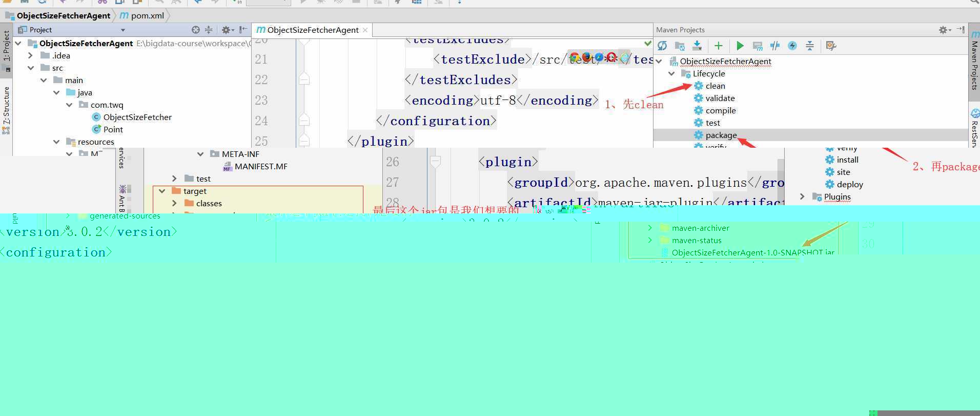Image resolution: width=980 pixels, height=416 pixels.
Task: Open the Project view dropdown
Action: coord(123,30)
